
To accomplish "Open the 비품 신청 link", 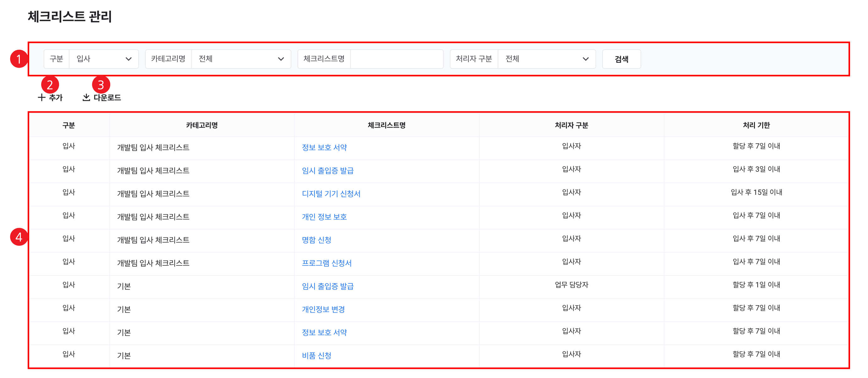I will click(x=316, y=355).
